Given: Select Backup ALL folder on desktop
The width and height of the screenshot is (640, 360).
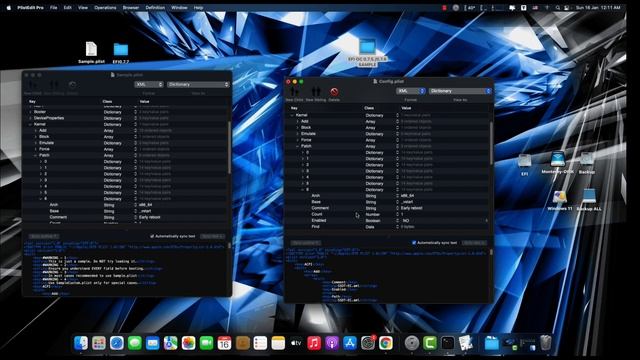Looking at the screenshot, I should (589, 196).
